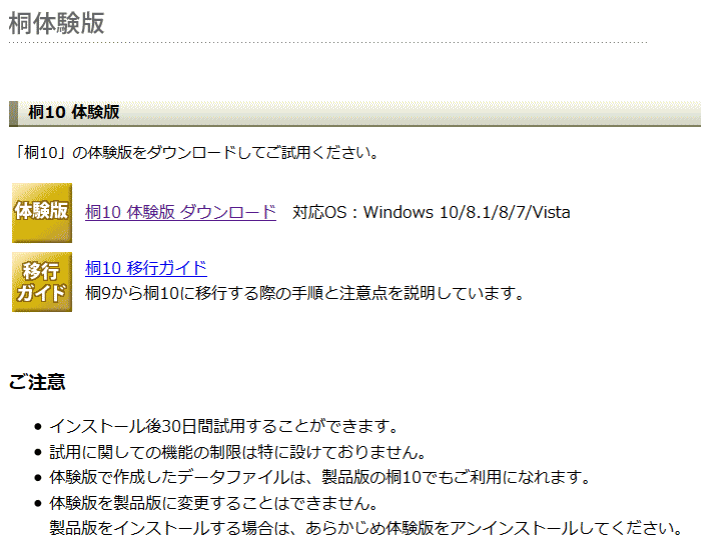
Task: Open the 桐10 体験版 ダウンロード link
Action: [x=181, y=212]
